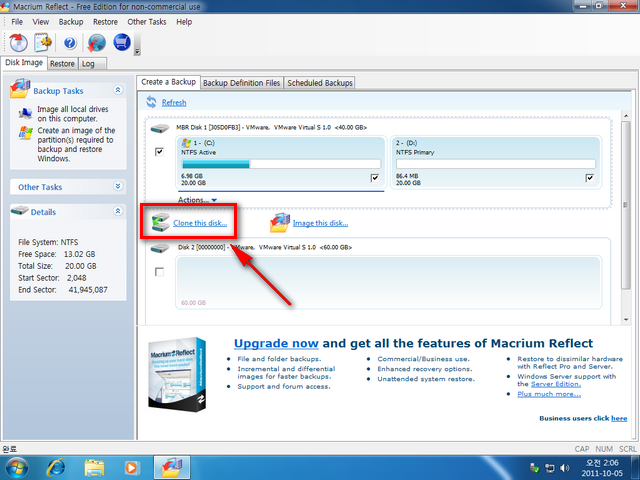
Task: Click the disk list scrollbar thumb
Action: (x=626, y=205)
